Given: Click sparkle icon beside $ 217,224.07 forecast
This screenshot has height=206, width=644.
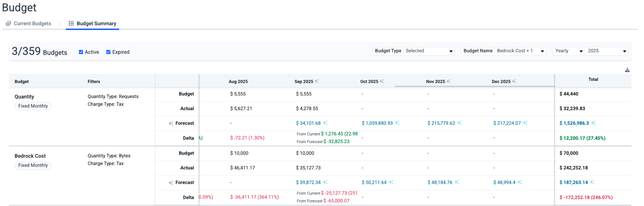Looking at the screenshot, I should pos(525,123).
